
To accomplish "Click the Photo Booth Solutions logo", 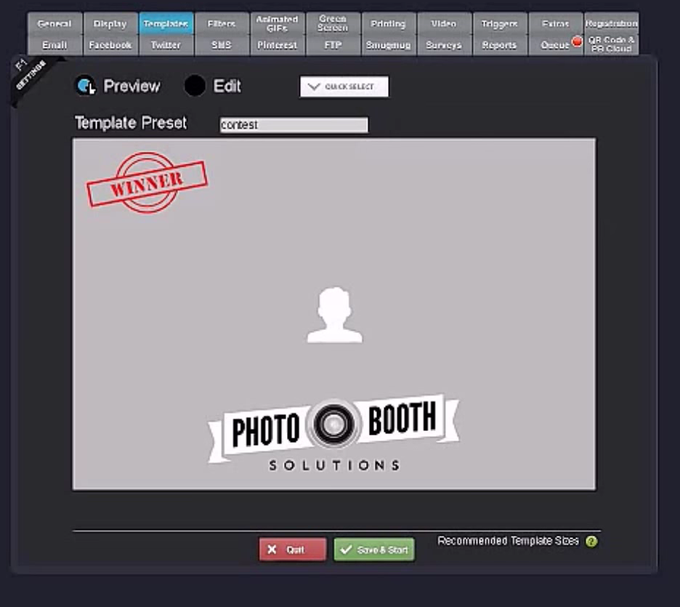I will point(333,433).
